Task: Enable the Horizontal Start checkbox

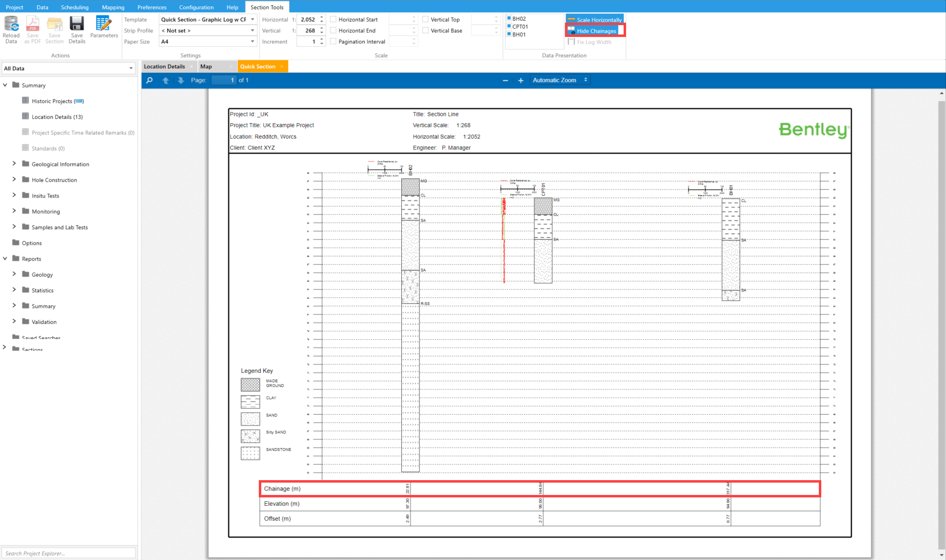Action: tap(333, 19)
